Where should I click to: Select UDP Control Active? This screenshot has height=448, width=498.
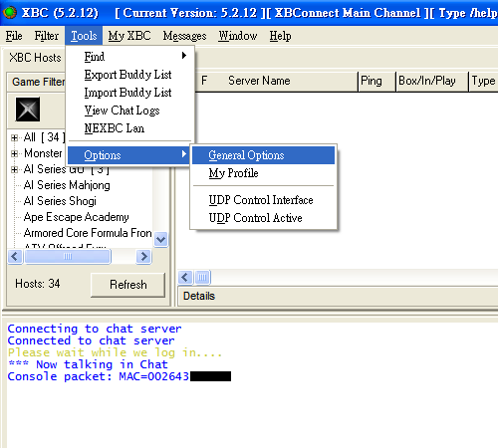(x=263, y=218)
